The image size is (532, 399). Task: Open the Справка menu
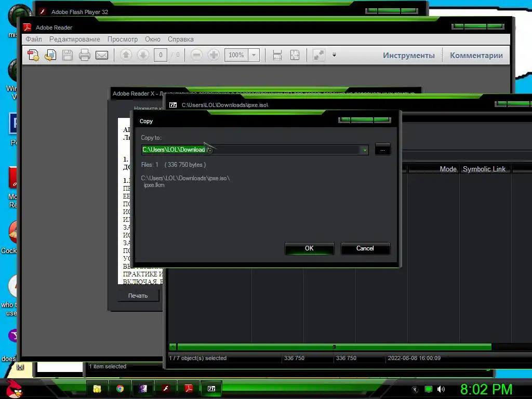coord(180,39)
